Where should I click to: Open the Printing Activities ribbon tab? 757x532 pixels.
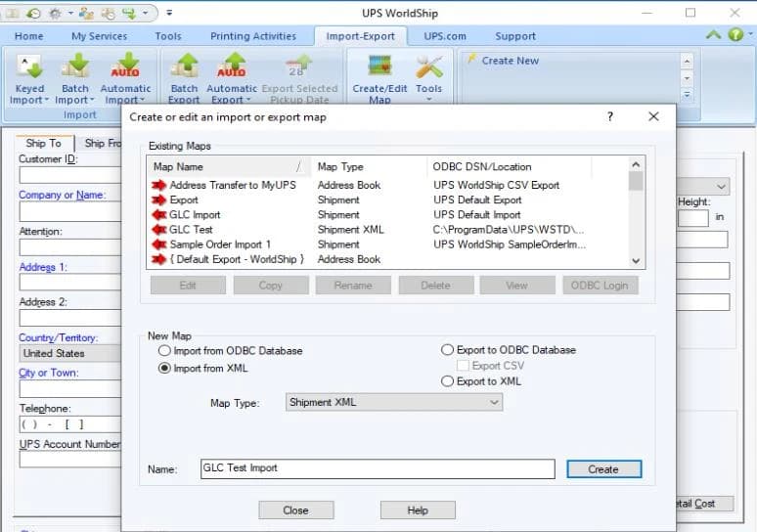pyautogui.click(x=253, y=36)
